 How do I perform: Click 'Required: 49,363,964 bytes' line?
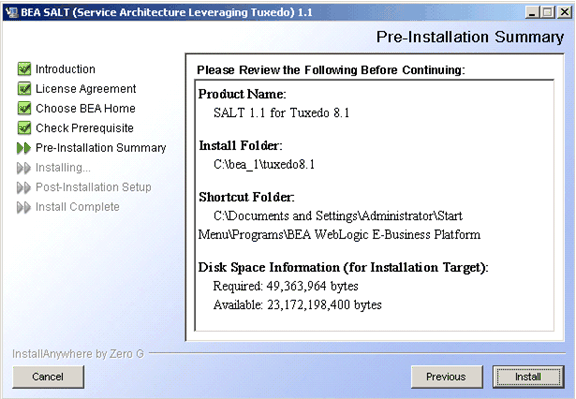[x=286, y=286]
